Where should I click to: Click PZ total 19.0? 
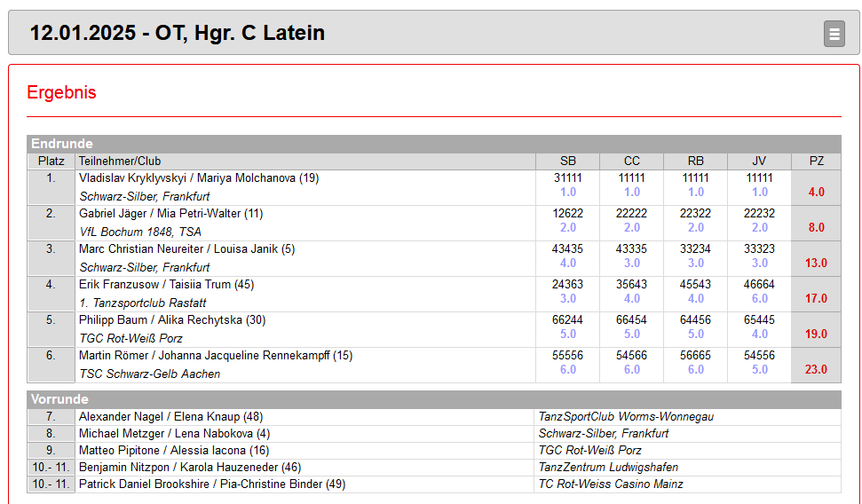[x=817, y=335]
